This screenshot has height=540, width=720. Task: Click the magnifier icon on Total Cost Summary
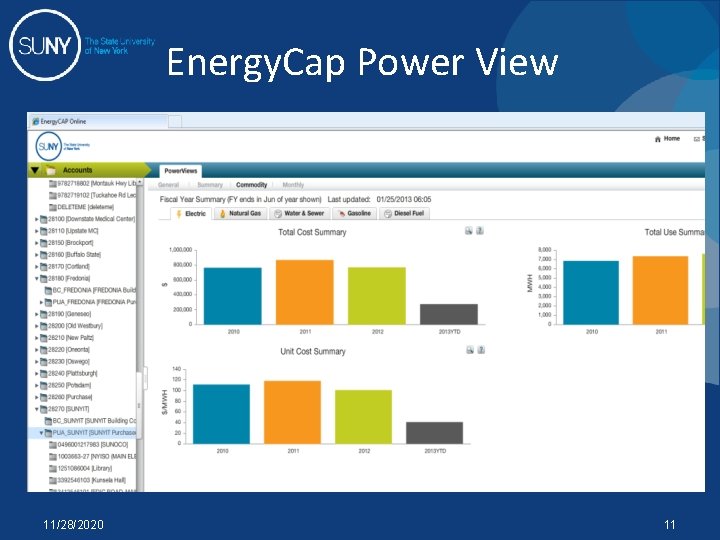click(468, 231)
